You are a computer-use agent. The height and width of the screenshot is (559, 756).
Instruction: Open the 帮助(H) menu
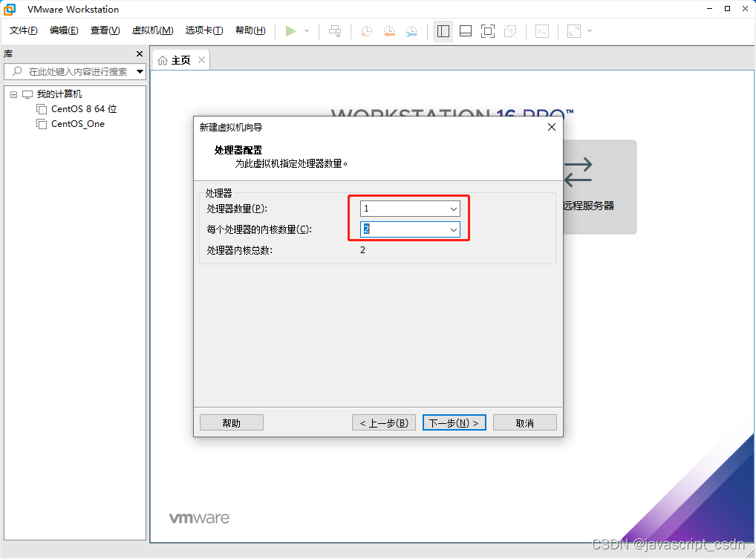point(250,30)
